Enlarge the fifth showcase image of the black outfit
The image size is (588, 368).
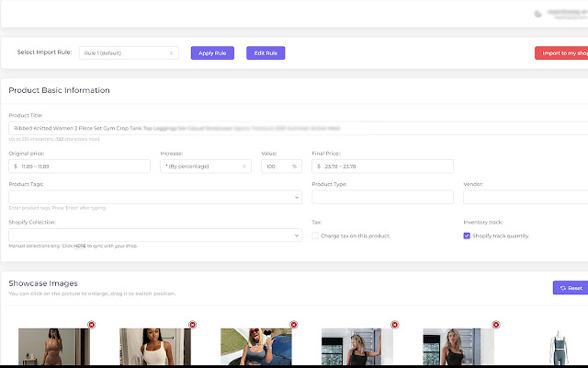[x=458, y=347]
